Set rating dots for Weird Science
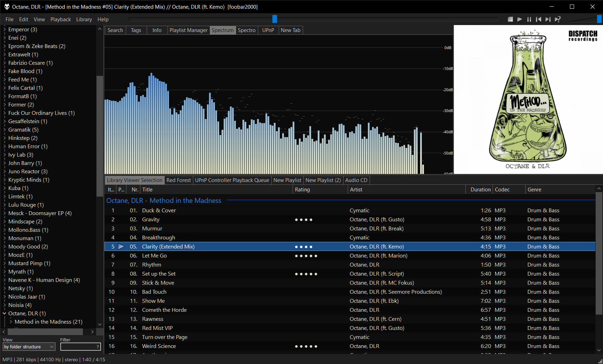Screen dimensions: 603x364 [306, 346]
